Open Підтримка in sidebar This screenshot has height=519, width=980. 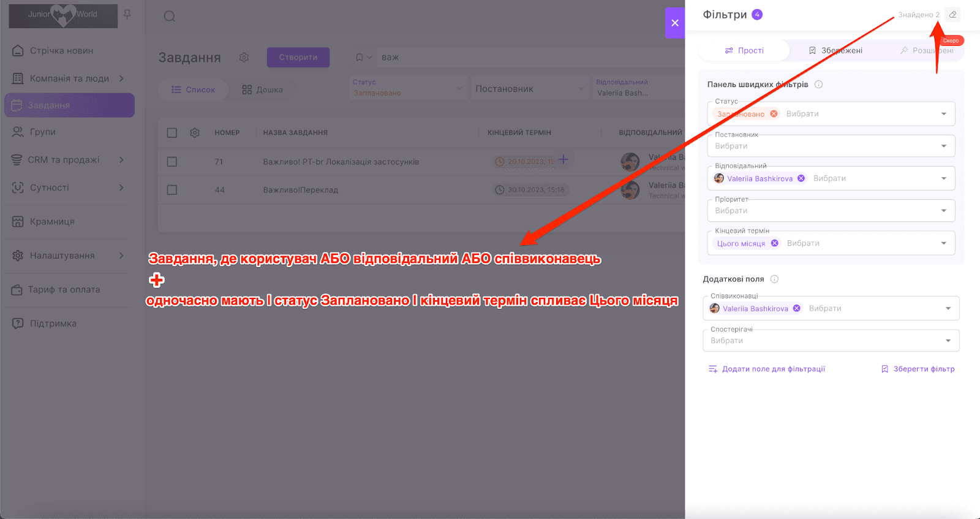coord(53,324)
